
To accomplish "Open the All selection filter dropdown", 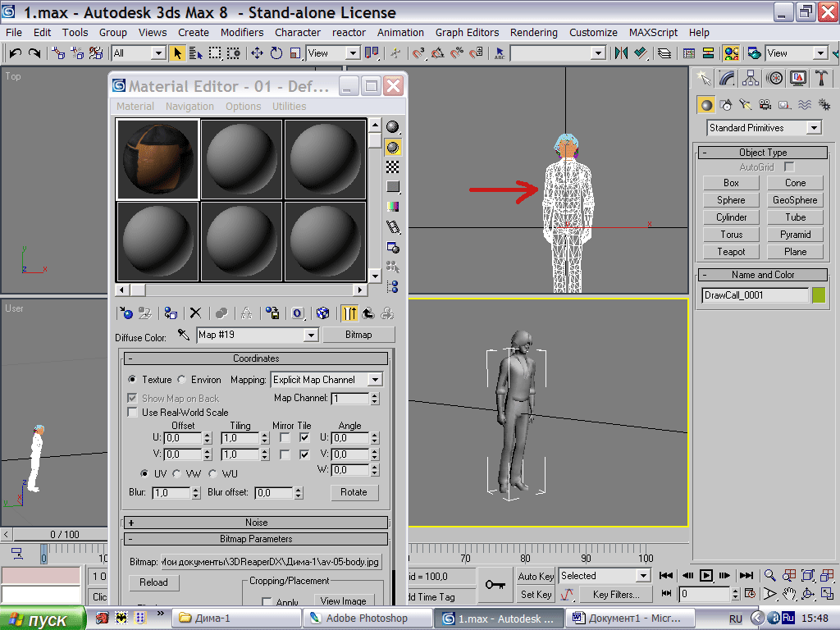I will (x=158, y=53).
